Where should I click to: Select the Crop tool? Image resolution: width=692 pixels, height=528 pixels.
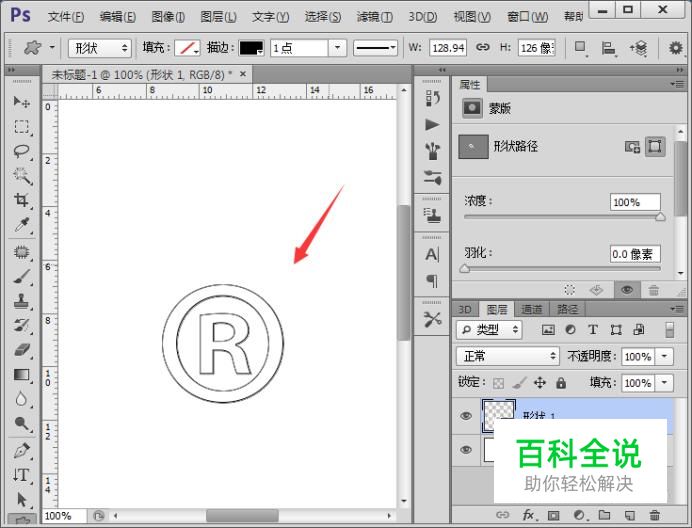pos(21,200)
